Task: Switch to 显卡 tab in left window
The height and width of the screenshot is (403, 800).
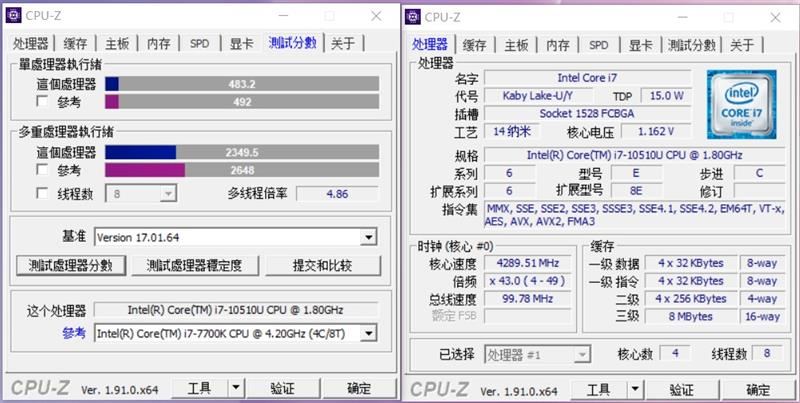Action: (241, 43)
